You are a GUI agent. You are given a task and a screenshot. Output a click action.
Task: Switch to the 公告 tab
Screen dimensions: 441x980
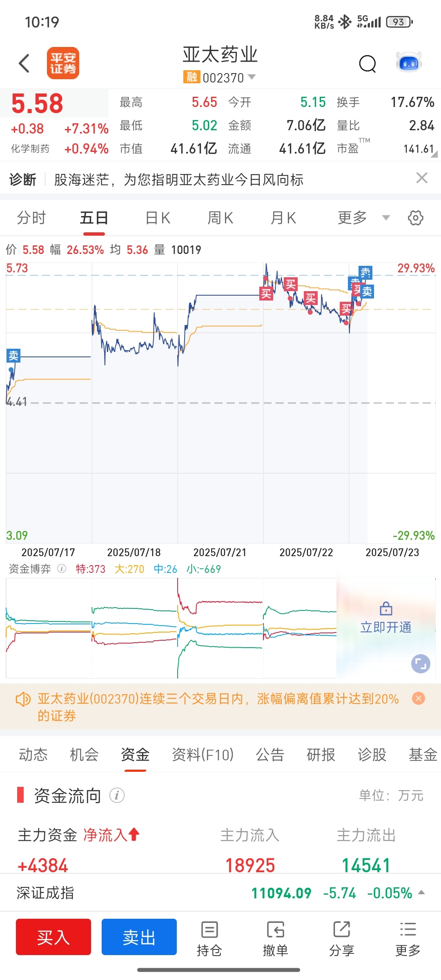click(x=270, y=755)
